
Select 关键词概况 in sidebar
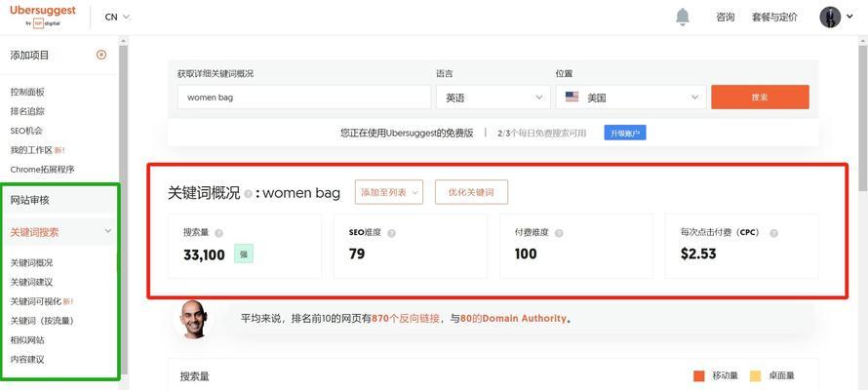click(31, 263)
